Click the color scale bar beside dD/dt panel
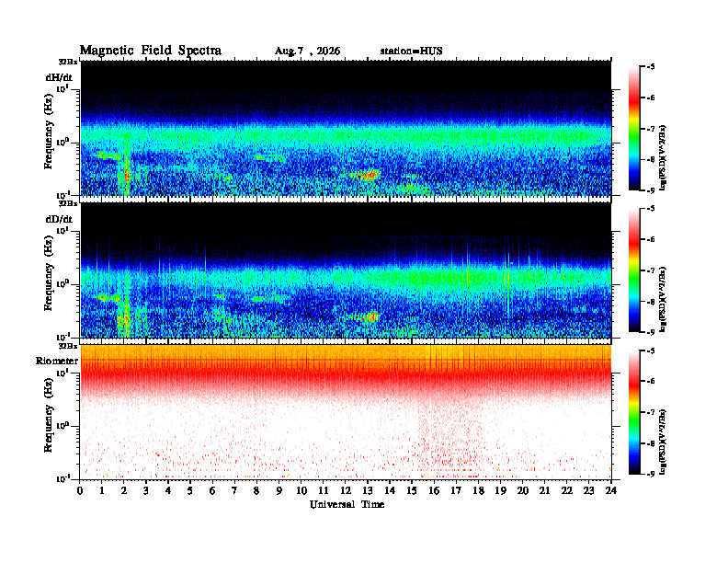This screenshot has height=563, width=728. coord(634,270)
